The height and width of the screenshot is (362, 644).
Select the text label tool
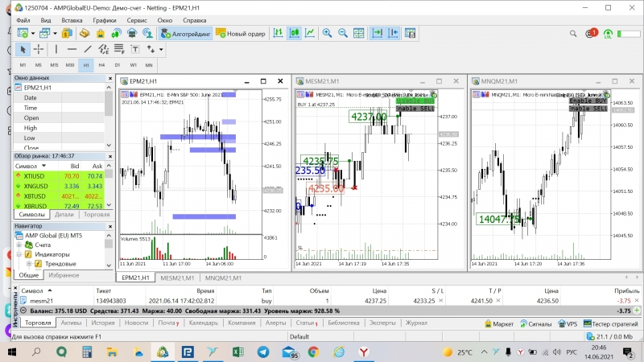pyautogui.click(x=134, y=49)
